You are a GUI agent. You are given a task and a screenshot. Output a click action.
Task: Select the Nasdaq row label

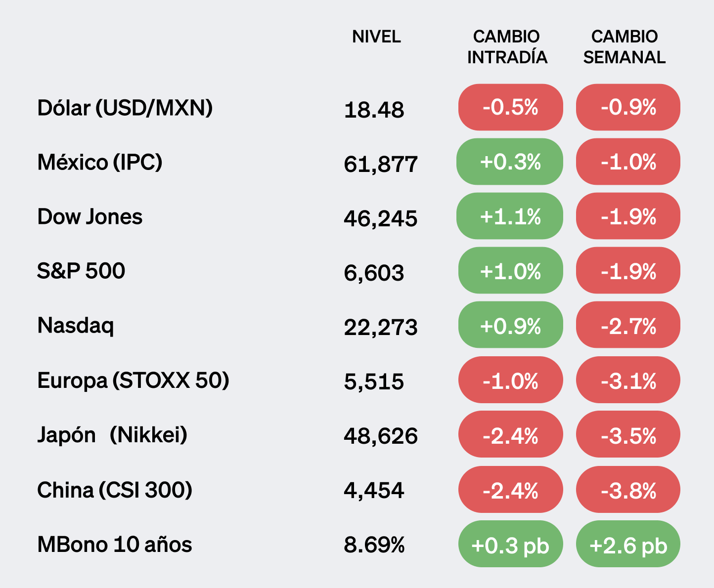tap(76, 326)
